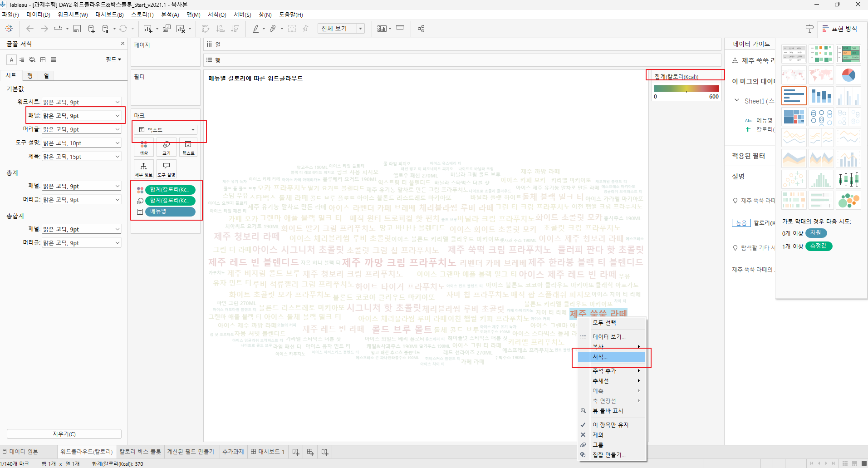868x468 pixels.
Task: Close the font format pane
Action: point(123,44)
